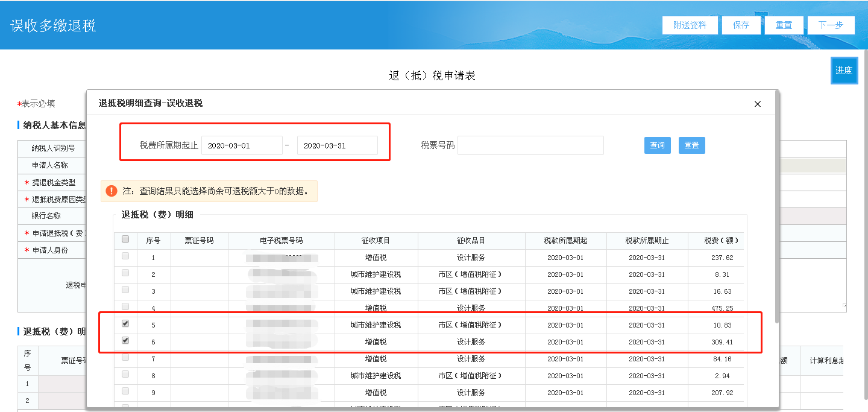Click the 征收品目 column header
The image size is (868, 412).
[471, 241]
